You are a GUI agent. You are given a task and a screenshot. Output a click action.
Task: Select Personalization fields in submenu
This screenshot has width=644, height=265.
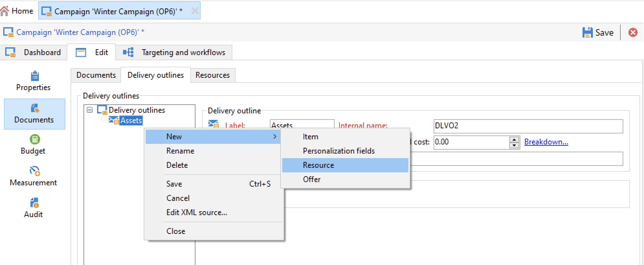(339, 151)
